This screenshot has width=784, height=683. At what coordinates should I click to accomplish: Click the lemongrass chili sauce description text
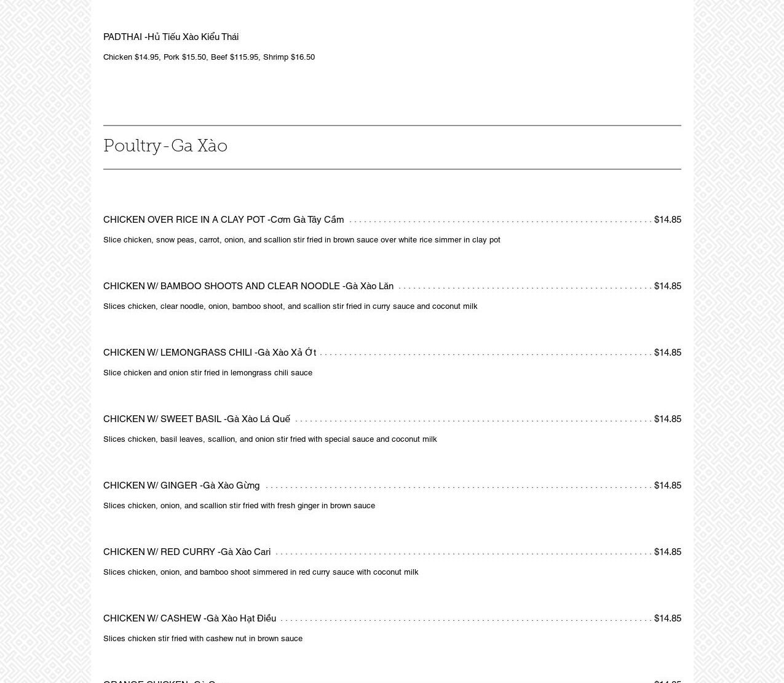tap(208, 373)
